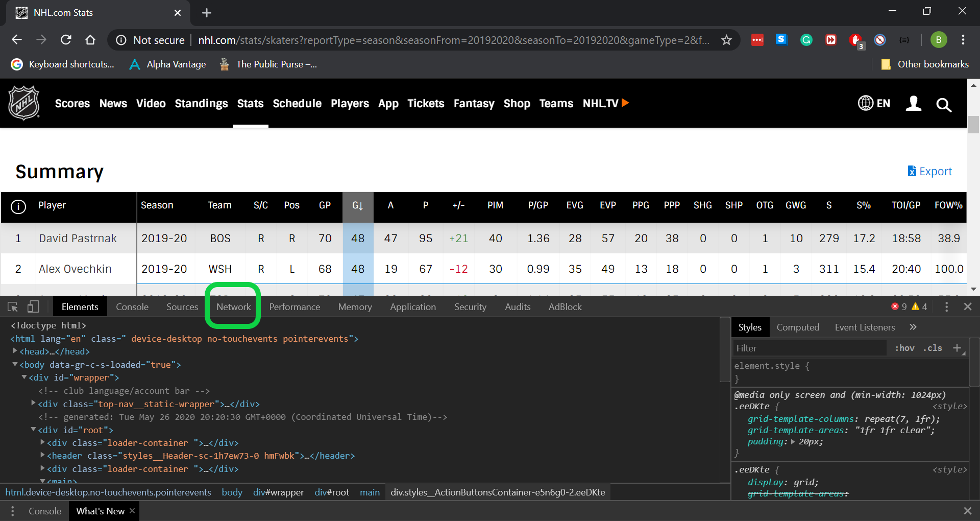
Task: Click the red LastPass extension icon
Action: tap(757, 40)
